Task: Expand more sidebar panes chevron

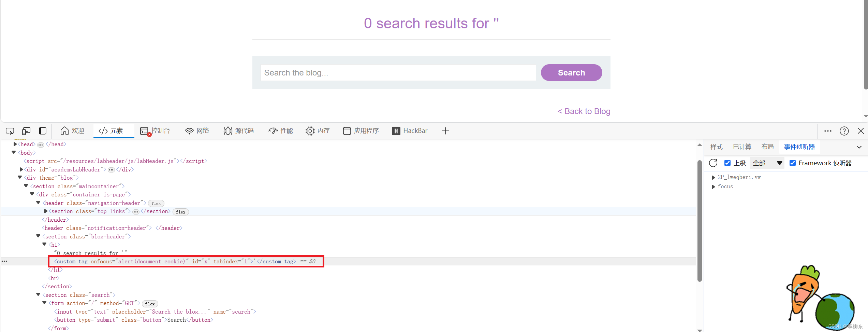Action: (x=859, y=147)
